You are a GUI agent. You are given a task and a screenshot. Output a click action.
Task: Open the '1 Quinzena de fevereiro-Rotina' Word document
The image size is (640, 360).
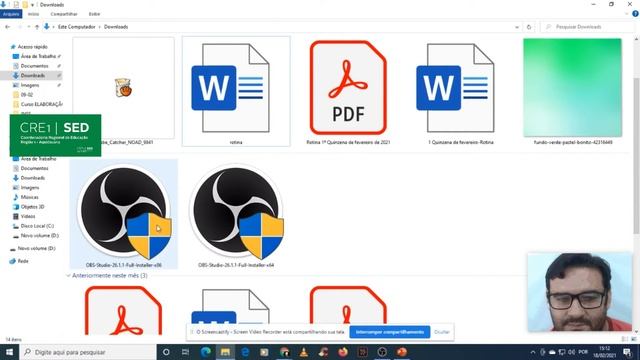coord(460,91)
